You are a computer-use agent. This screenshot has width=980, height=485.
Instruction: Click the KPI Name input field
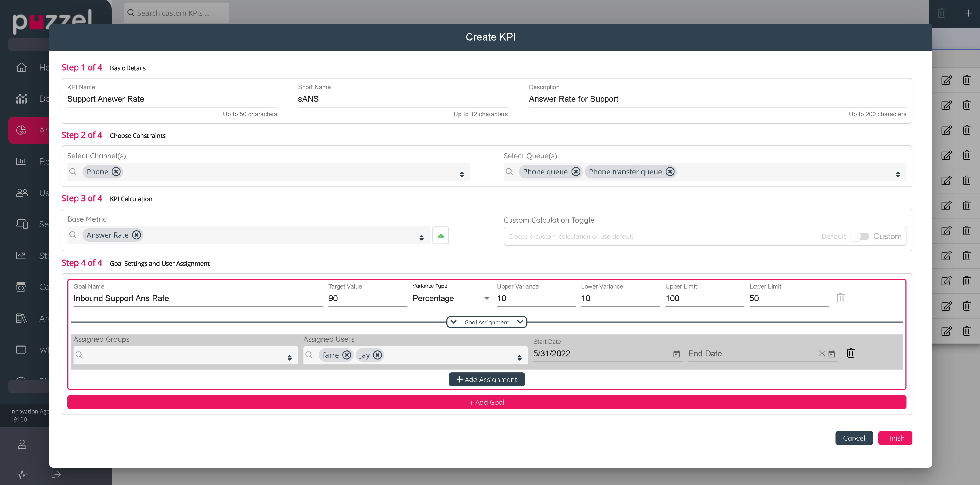(x=172, y=99)
